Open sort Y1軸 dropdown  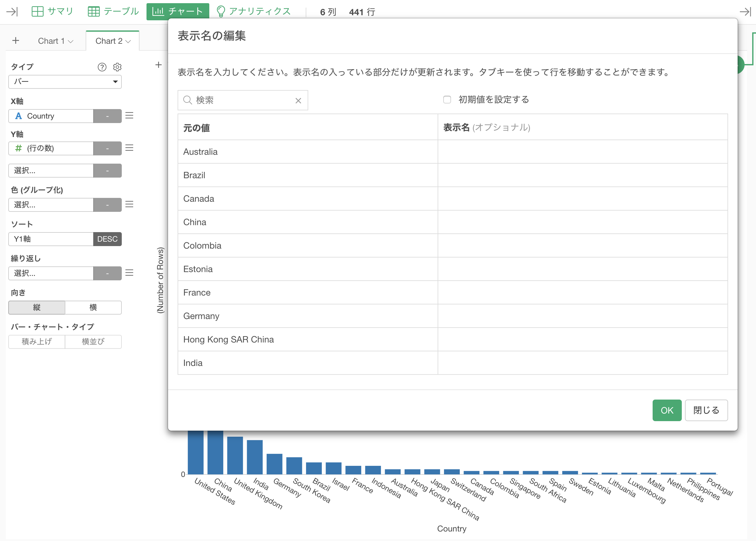click(51, 239)
